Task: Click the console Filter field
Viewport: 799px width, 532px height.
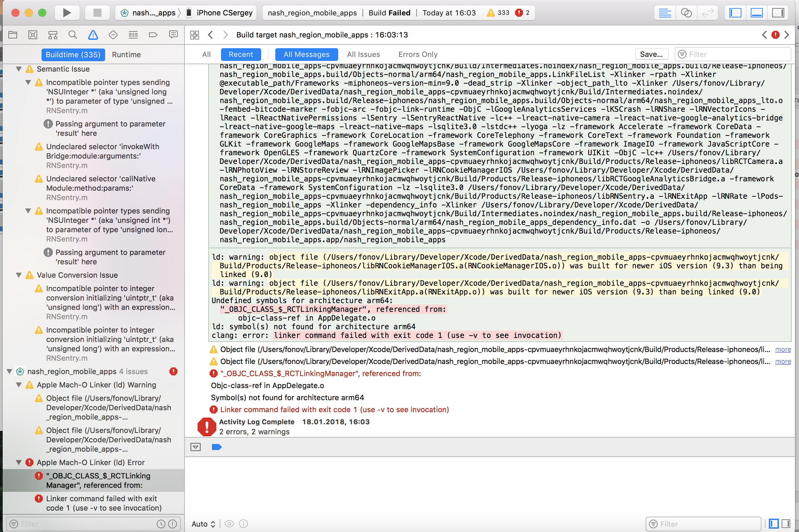Action: click(703, 524)
